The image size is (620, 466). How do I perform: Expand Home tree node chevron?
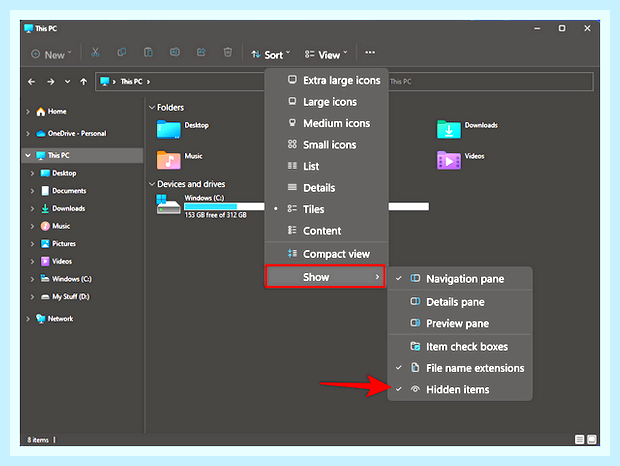28,112
